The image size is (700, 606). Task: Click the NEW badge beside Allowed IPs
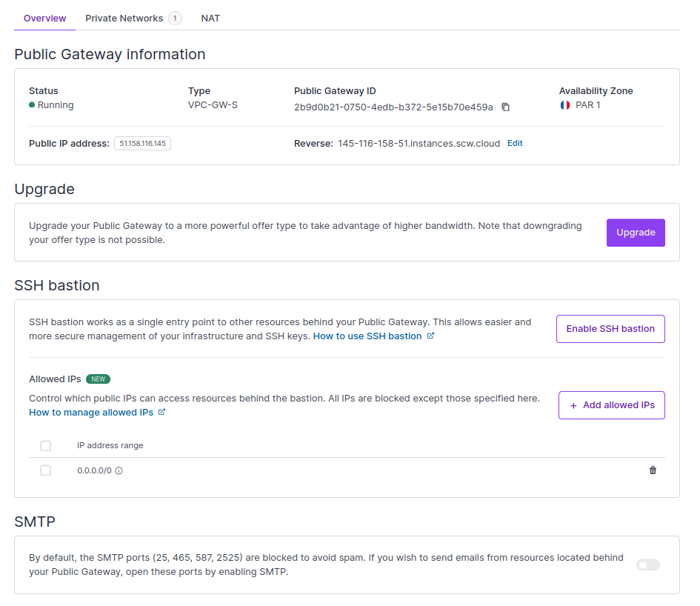(x=98, y=379)
